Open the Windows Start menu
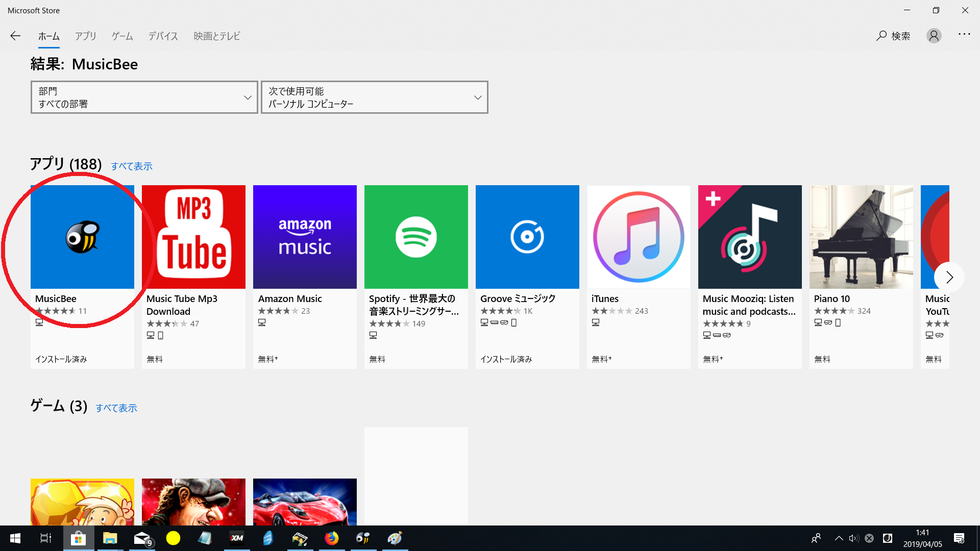This screenshot has height=551, width=980. (15, 538)
